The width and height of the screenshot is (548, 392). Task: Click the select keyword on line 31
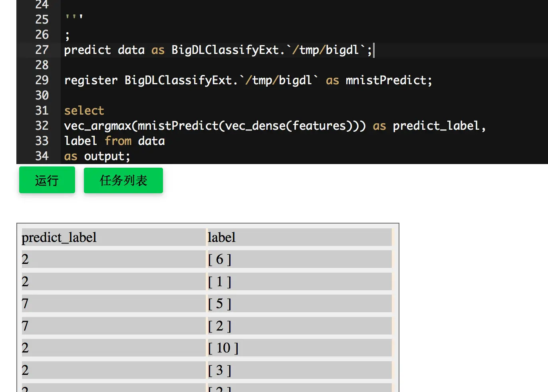tap(84, 111)
